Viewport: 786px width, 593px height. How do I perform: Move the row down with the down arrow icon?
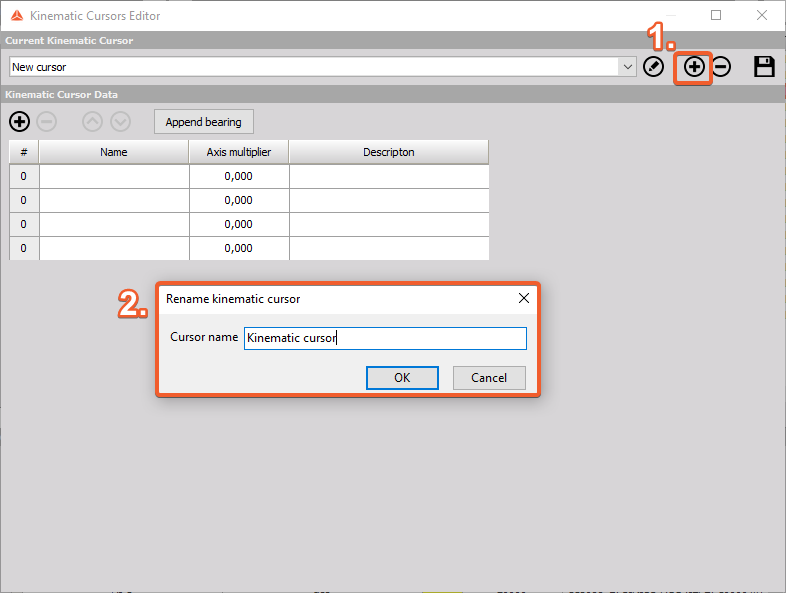tap(120, 121)
